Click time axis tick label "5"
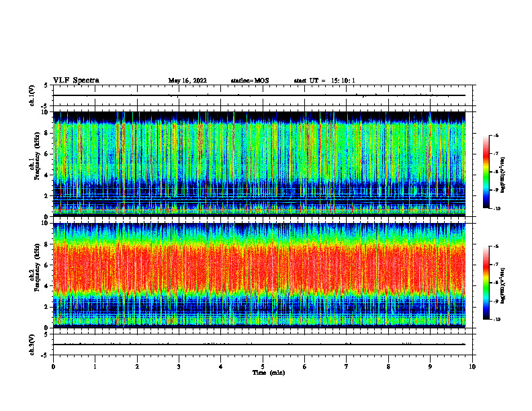The image size is (532, 411). pyautogui.click(x=263, y=367)
